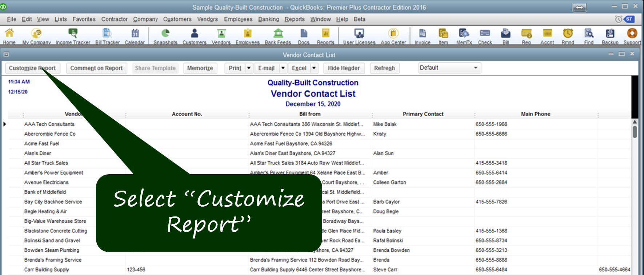Expand the Excel dropdown arrow
The image size is (644, 275).
tap(314, 68)
